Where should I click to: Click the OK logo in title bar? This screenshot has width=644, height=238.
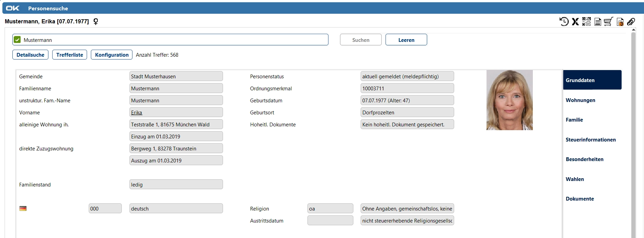(13, 8)
